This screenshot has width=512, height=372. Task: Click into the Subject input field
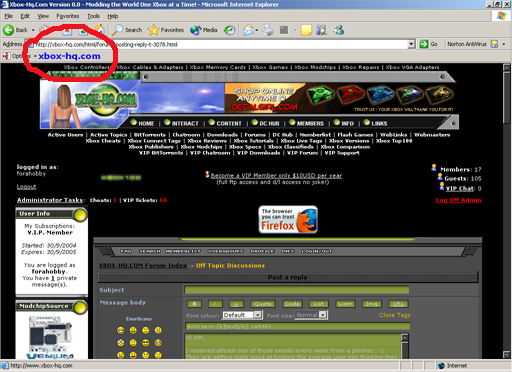(297, 290)
